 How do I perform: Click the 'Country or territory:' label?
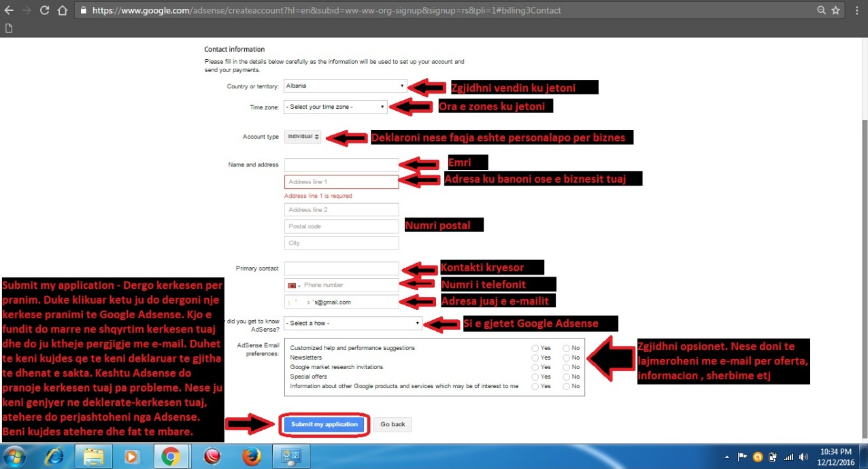tap(253, 86)
